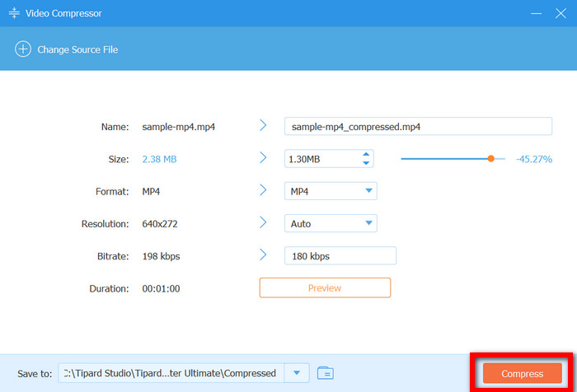Click the arrow beside the source MP4 format
The image size is (577, 392).
click(x=264, y=191)
